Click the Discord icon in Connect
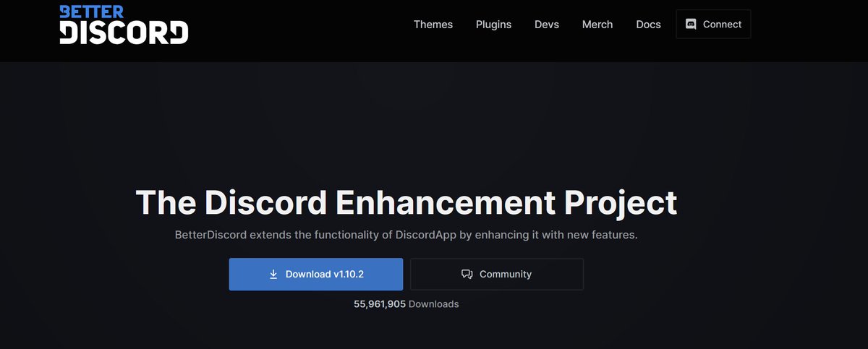This screenshot has width=868, height=349. (x=691, y=24)
